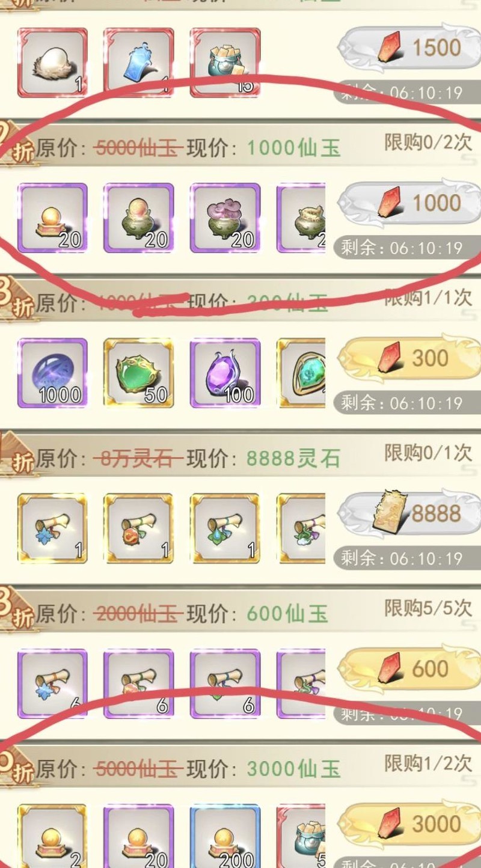Image resolution: width=481 pixels, height=868 pixels.
Task: Buy the scroll pack for 8888 spirit stones
Action: click(409, 513)
